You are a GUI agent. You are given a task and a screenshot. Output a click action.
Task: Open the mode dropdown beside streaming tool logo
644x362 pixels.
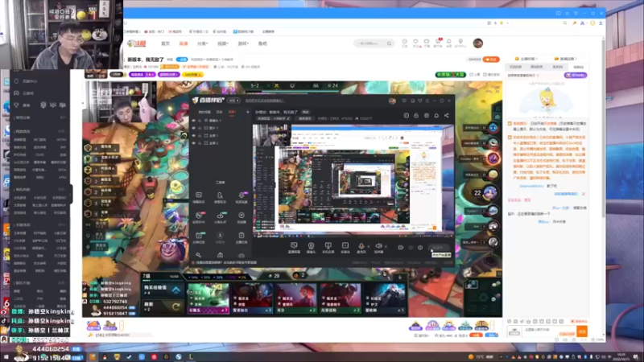[x=233, y=101]
